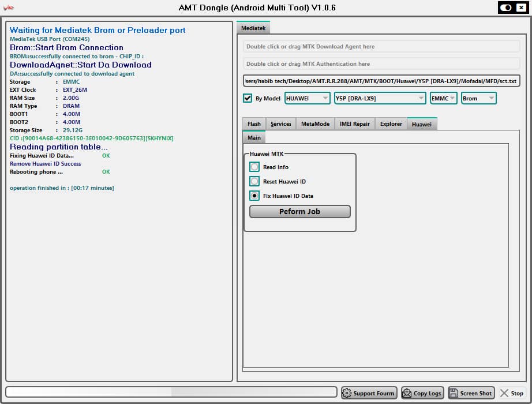The height and width of the screenshot is (404, 532).
Task: Click the progress bar at bottom
Action: (x=171, y=392)
